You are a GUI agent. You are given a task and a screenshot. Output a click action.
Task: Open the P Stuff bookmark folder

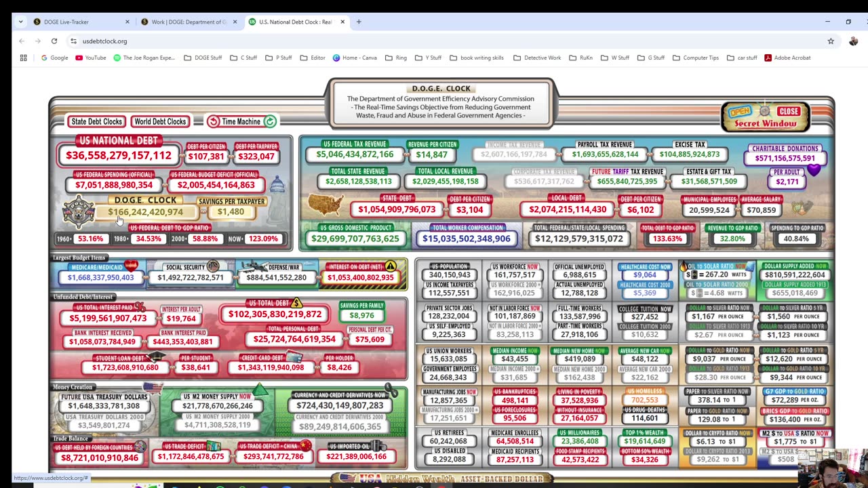[x=279, y=58]
